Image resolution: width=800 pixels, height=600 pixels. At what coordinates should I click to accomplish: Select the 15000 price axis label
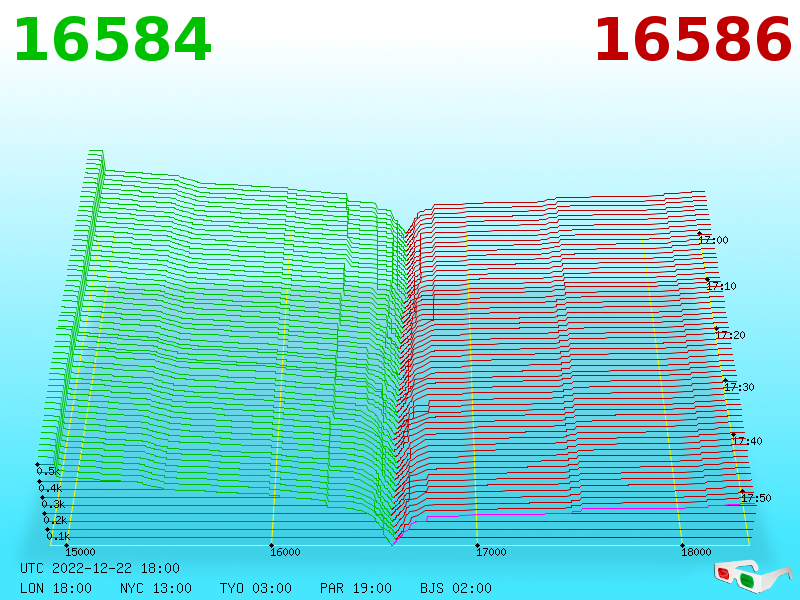point(80,552)
